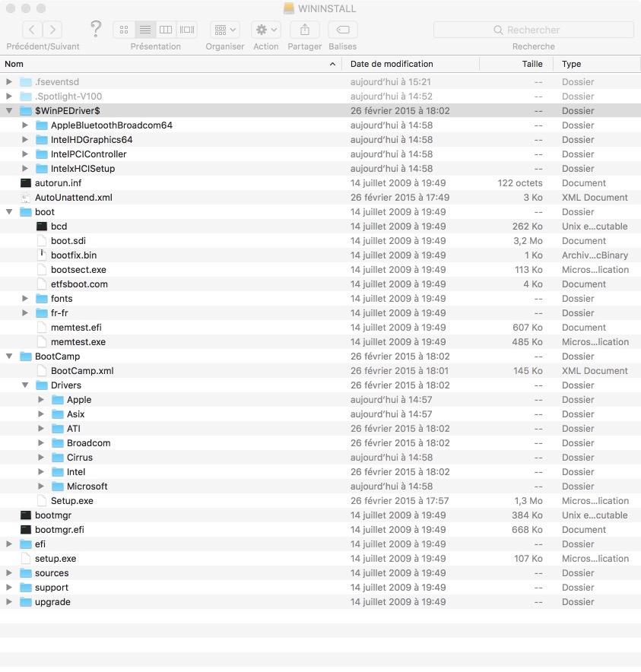Switch to icon view presentation

pos(124,30)
